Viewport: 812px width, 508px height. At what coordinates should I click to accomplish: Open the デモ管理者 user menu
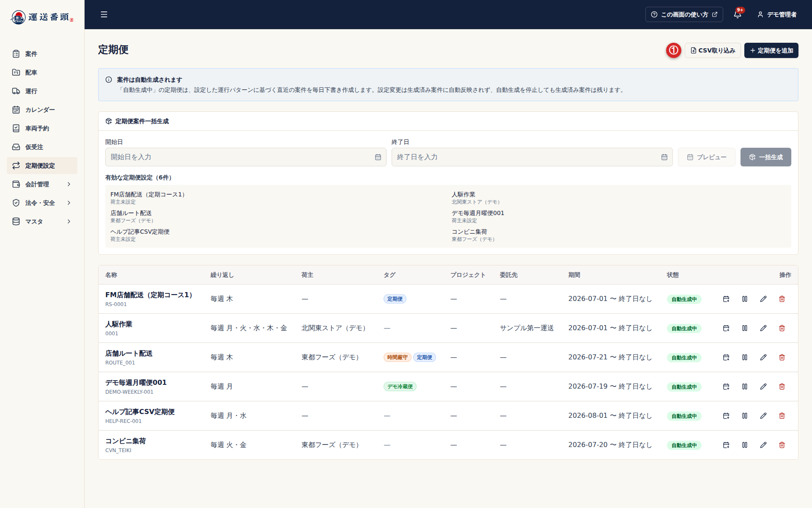point(777,14)
